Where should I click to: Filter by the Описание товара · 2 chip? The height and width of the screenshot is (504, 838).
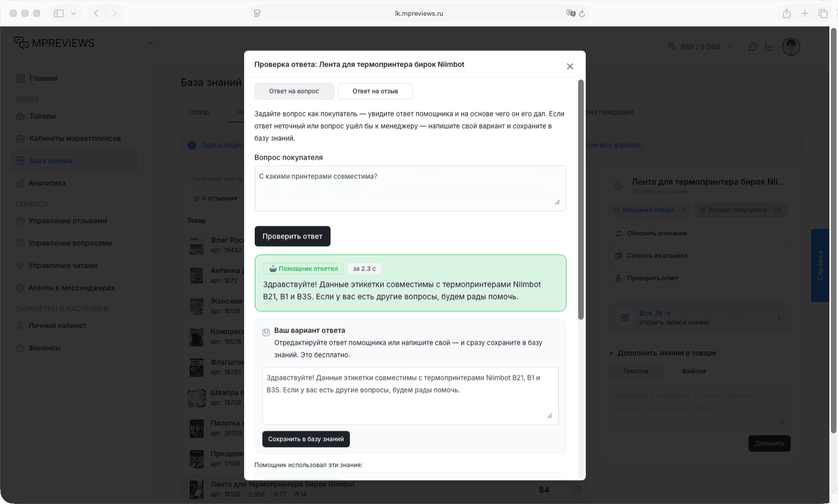click(649, 210)
